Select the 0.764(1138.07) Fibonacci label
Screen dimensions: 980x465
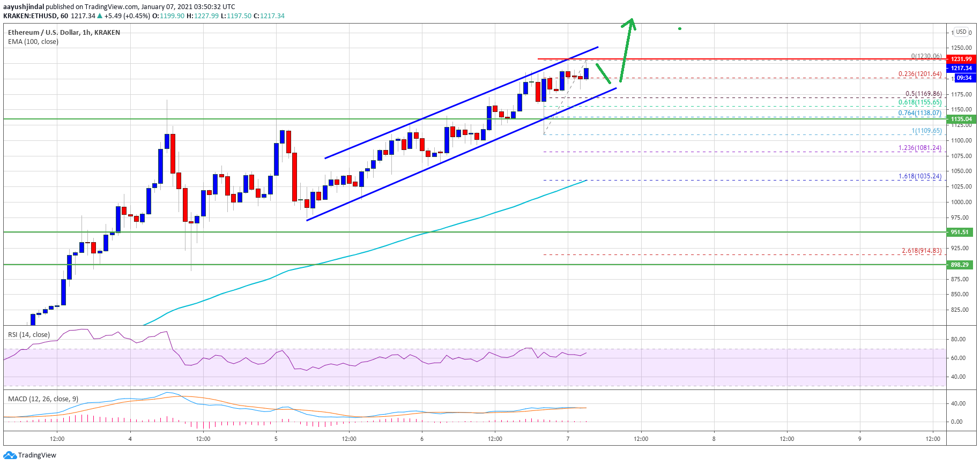click(x=920, y=113)
